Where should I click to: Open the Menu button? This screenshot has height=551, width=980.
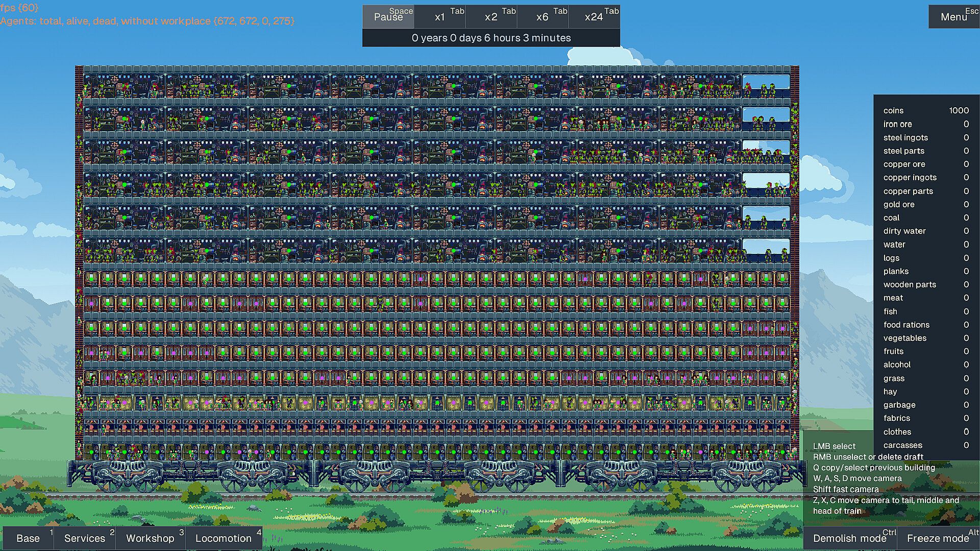pos(954,17)
